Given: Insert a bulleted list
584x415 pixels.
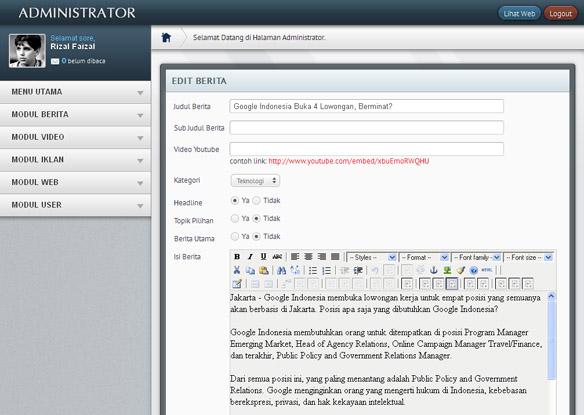Looking at the screenshot, I should [313, 270].
